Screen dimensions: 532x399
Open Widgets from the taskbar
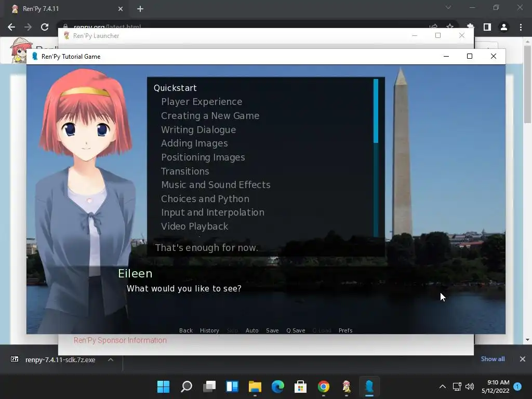coord(232,387)
